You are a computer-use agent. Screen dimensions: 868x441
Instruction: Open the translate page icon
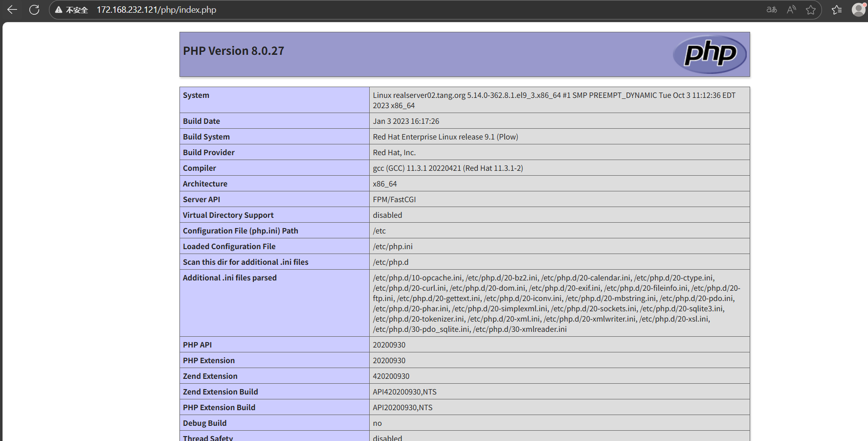pos(772,10)
